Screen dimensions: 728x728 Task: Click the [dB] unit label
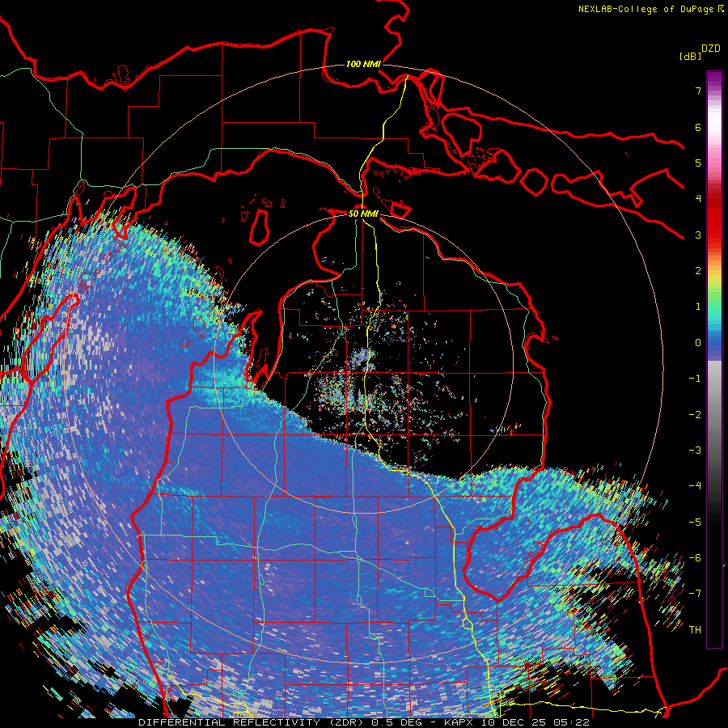[x=691, y=56]
